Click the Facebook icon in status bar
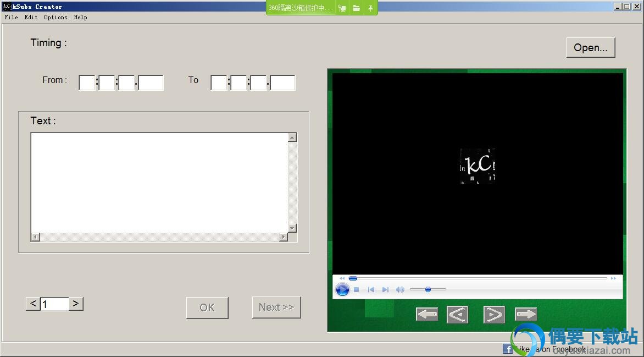Image resolution: width=644 pixels, height=357 pixels. click(508, 349)
